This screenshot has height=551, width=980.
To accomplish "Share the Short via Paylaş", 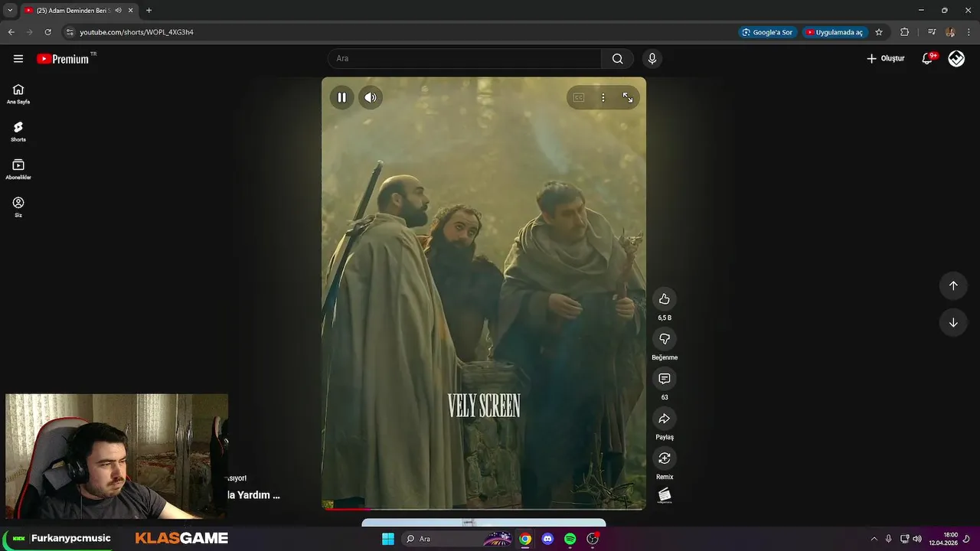I will (x=665, y=419).
